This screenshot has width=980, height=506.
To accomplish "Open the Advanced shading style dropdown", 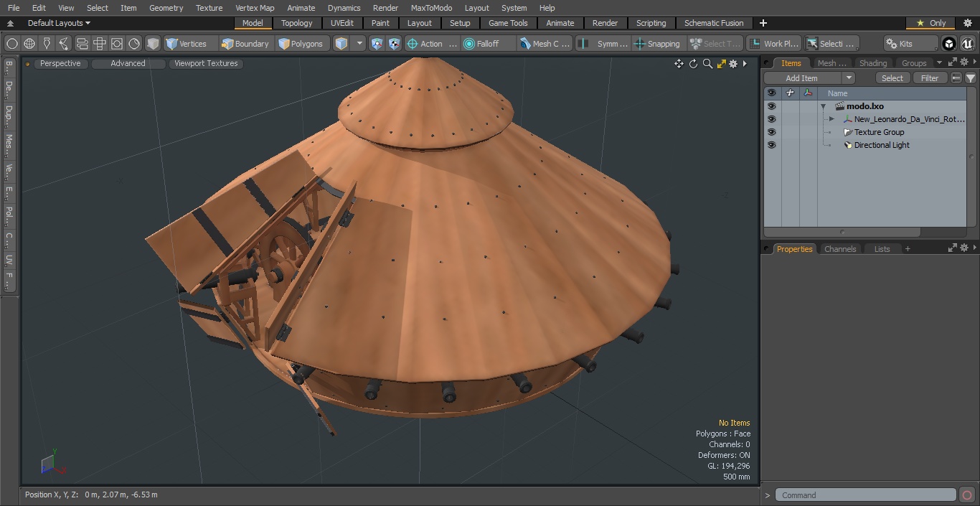I will tap(128, 63).
